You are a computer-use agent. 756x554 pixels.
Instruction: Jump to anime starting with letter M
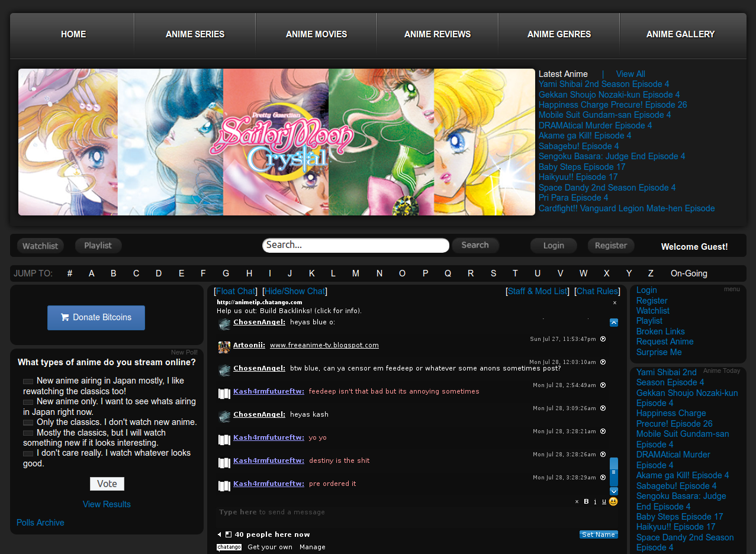click(356, 273)
